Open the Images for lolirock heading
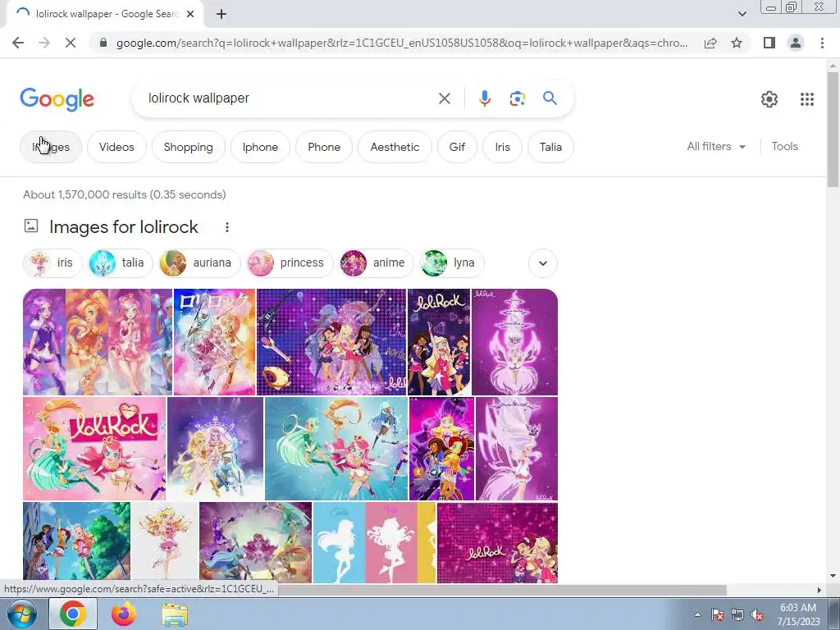 pos(124,227)
